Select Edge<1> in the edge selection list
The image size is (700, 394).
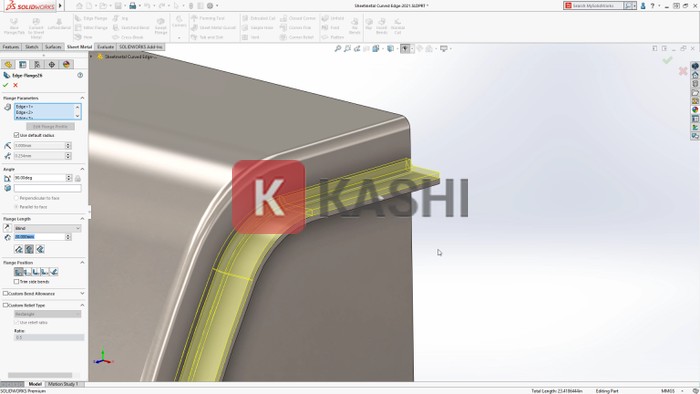(25, 107)
